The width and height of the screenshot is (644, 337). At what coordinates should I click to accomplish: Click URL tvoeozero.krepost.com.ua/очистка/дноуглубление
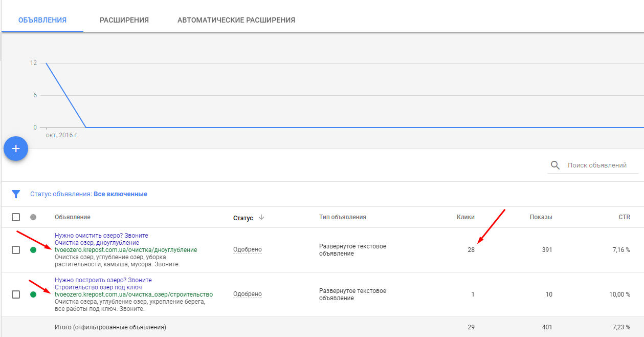[x=126, y=250]
